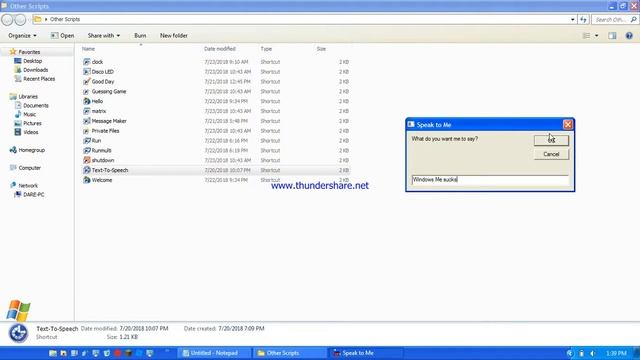Click Other Scripts in the address bar
The width and height of the screenshot is (640, 360).
(x=65, y=19)
